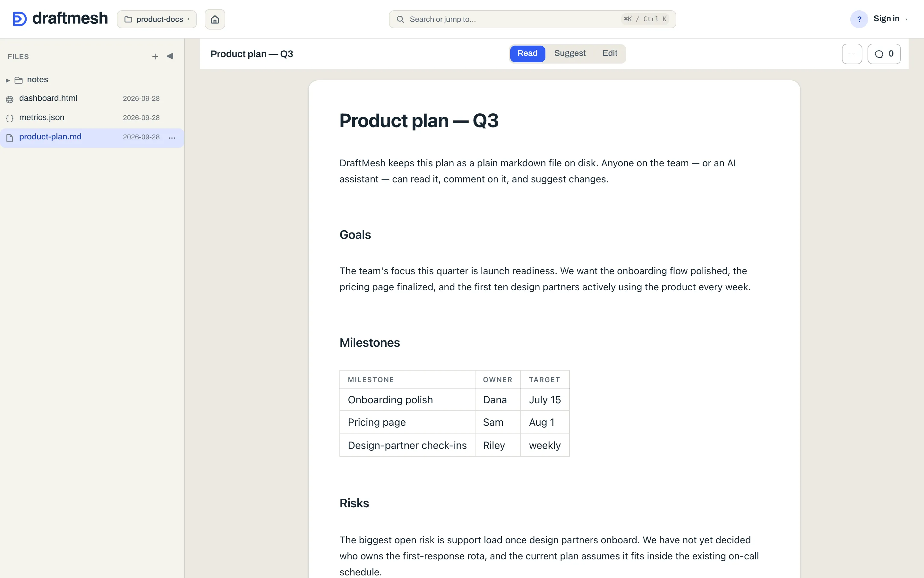Open more options for product-plan.md row

pyautogui.click(x=172, y=138)
